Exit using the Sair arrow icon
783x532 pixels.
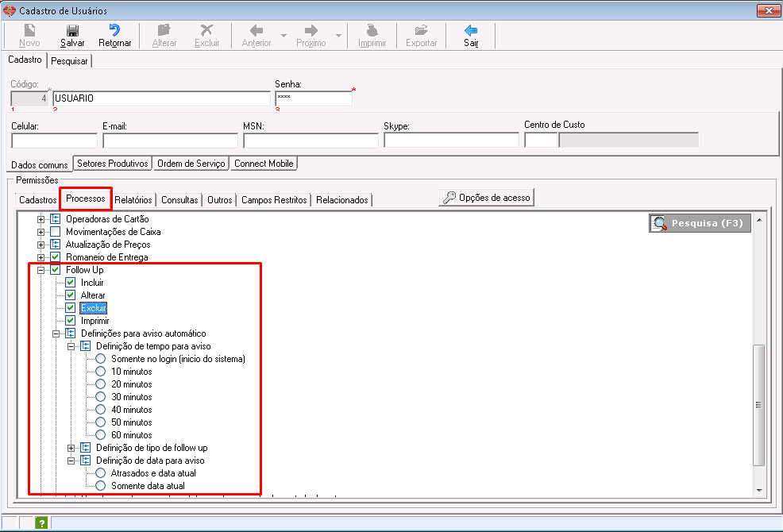pos(471,30)
